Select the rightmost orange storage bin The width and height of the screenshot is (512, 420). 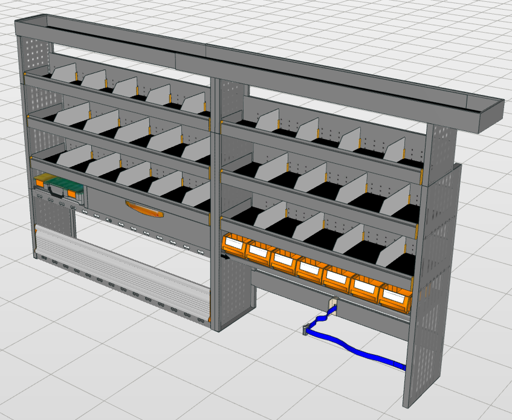[395, 297]
